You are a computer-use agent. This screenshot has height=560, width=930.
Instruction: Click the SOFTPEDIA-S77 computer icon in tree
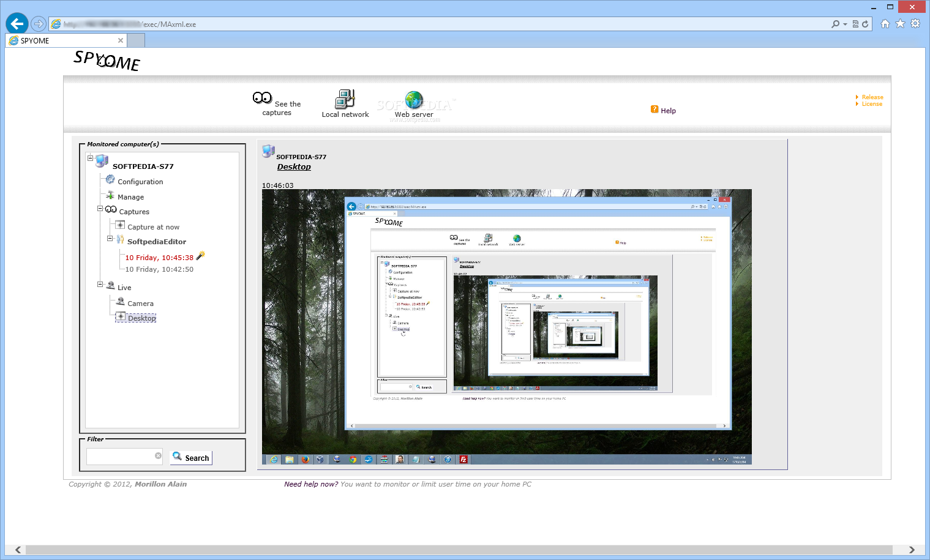tap(102, 161)
